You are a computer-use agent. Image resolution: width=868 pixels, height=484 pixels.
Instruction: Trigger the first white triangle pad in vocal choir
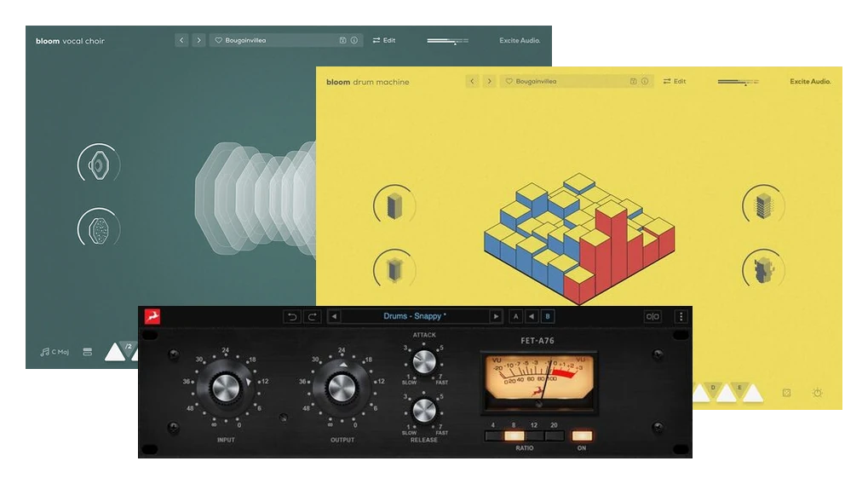tap(115, 353)
